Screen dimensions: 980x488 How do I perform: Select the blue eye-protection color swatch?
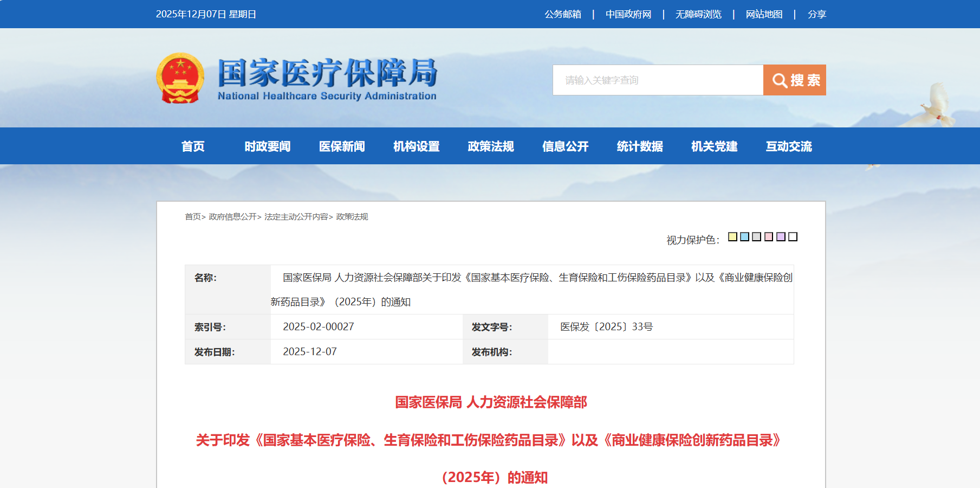click(x=744, y=237)
